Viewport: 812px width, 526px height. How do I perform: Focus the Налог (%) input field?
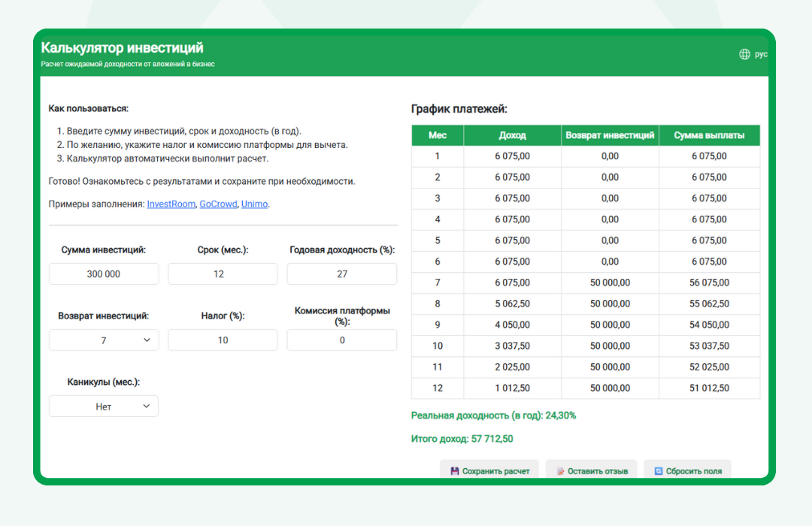223,340
